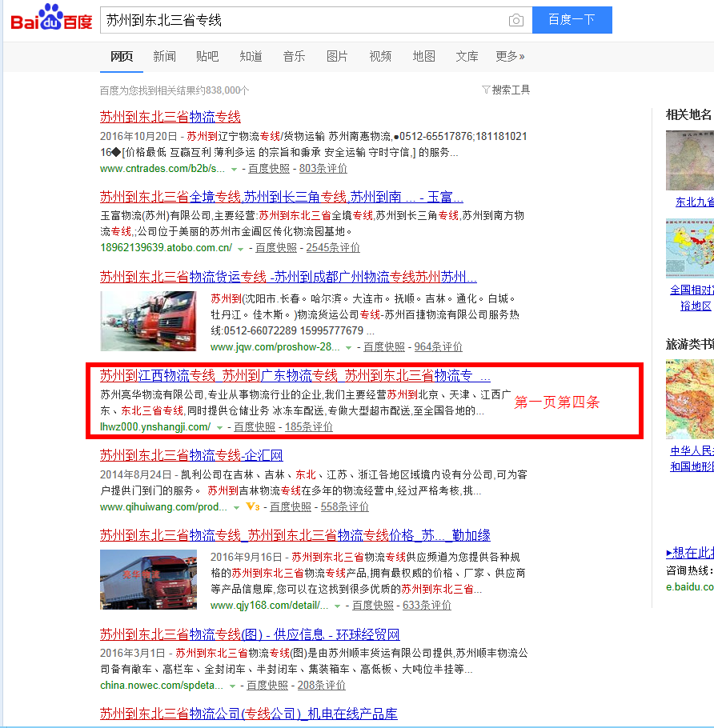
Task: Open 中华人民 sidebar link
Action: coord(692,458)
